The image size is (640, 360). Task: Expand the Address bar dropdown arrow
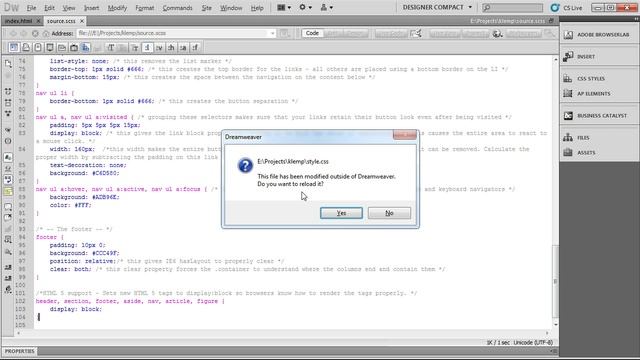point(273,33)
